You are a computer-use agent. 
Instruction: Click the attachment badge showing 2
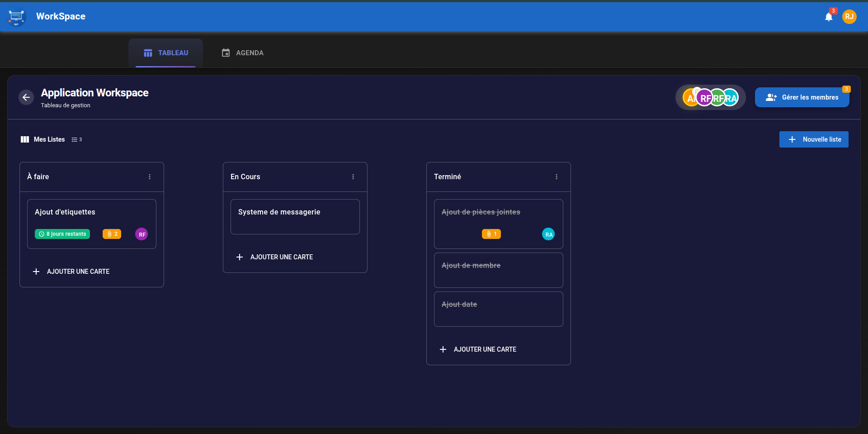[112, 234]
